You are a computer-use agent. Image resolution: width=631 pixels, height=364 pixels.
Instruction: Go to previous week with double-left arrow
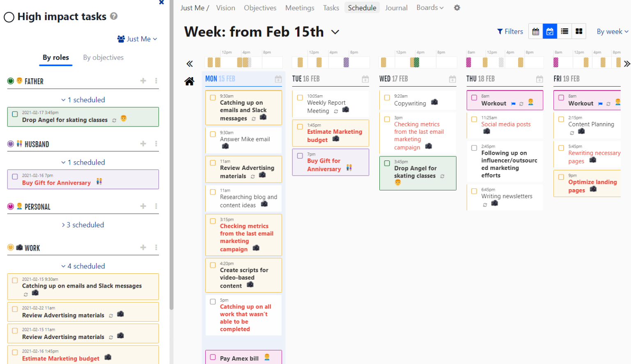[189, 64]
